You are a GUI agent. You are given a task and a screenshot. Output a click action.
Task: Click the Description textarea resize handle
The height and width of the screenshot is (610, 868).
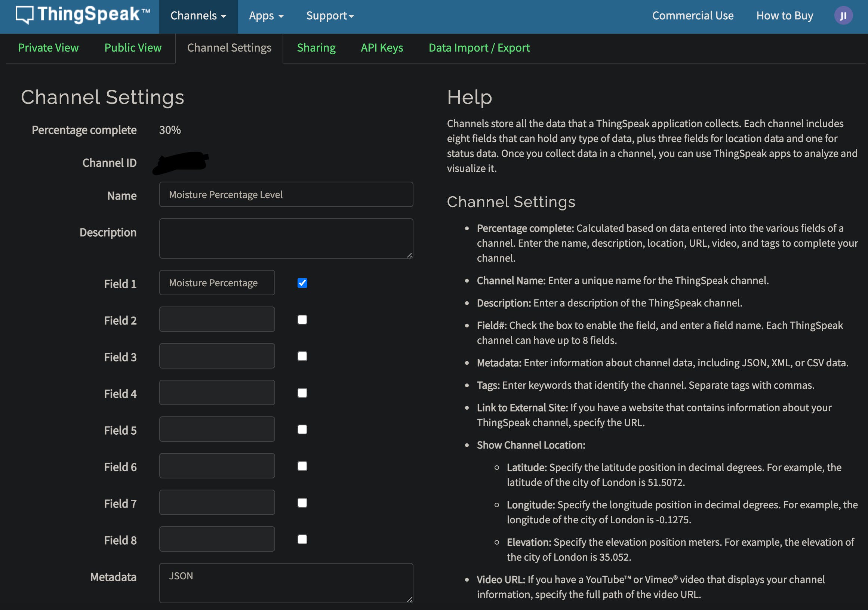tap(409, 255)
